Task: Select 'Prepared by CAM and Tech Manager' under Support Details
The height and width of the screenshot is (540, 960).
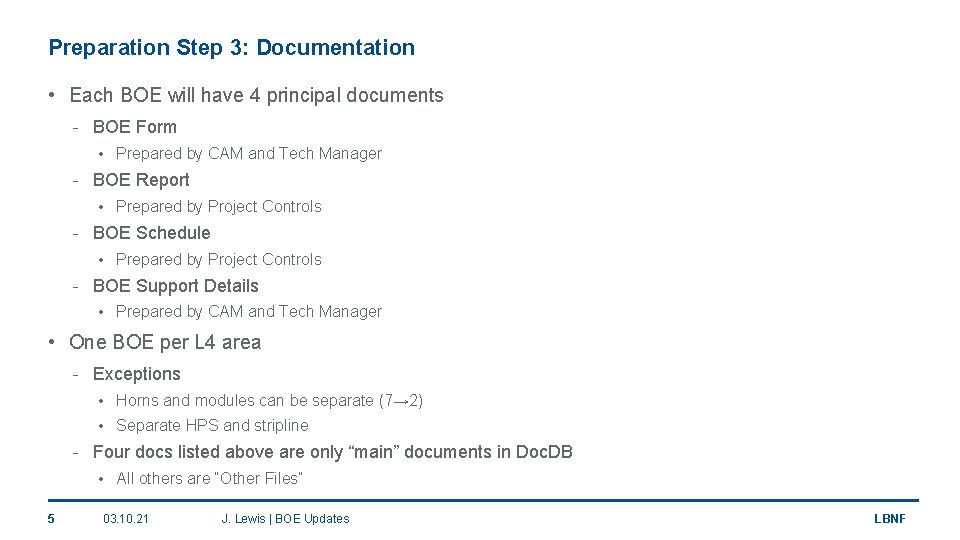Action: pyautogui.click(x=249, y=312)
